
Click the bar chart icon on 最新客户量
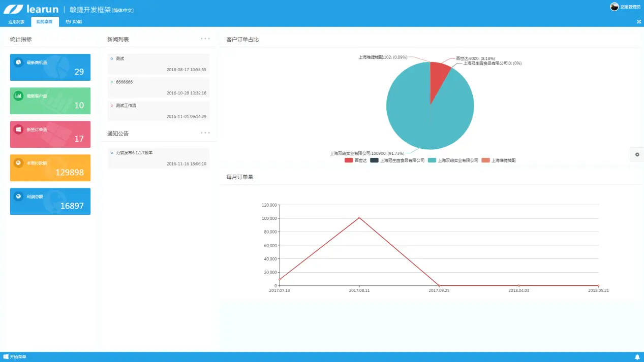coord(18,95)
